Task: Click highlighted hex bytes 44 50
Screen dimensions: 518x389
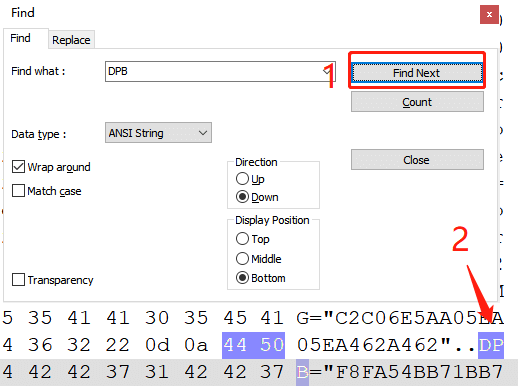Action: pos(253,345)
